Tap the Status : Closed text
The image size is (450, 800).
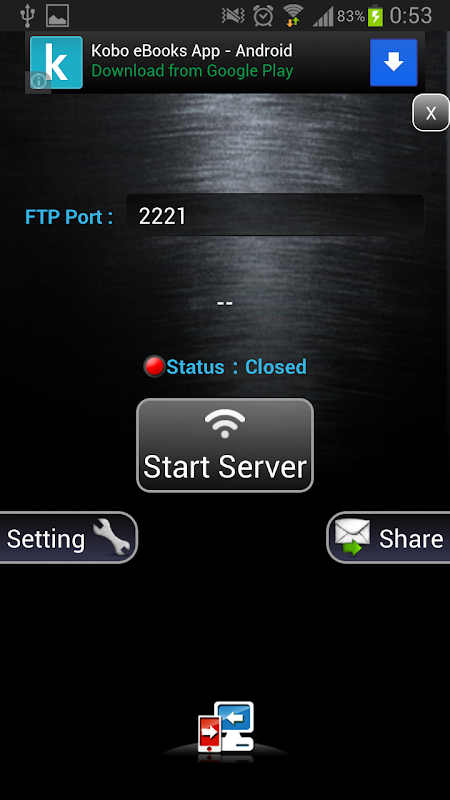tap(236, 367)
